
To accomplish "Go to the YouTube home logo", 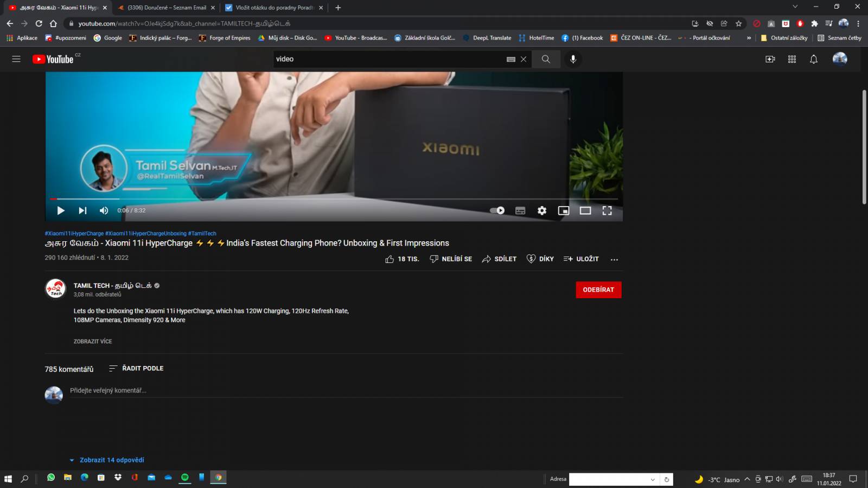I will tap(53, 59).
